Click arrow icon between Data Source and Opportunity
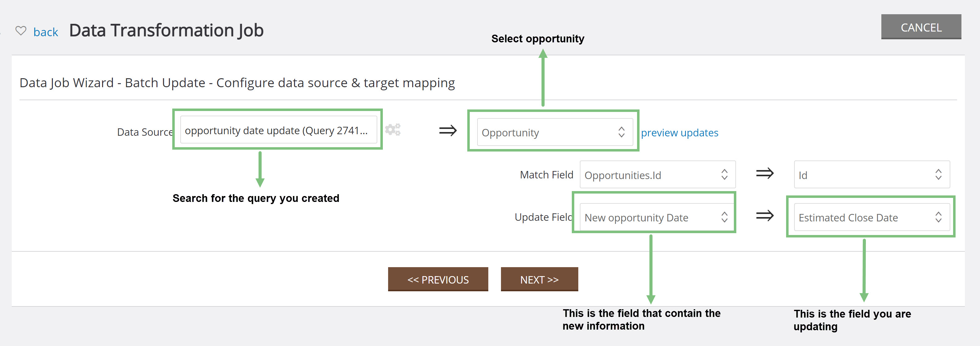The width and height of the screenshot is (980, 346). click(448, 131)
